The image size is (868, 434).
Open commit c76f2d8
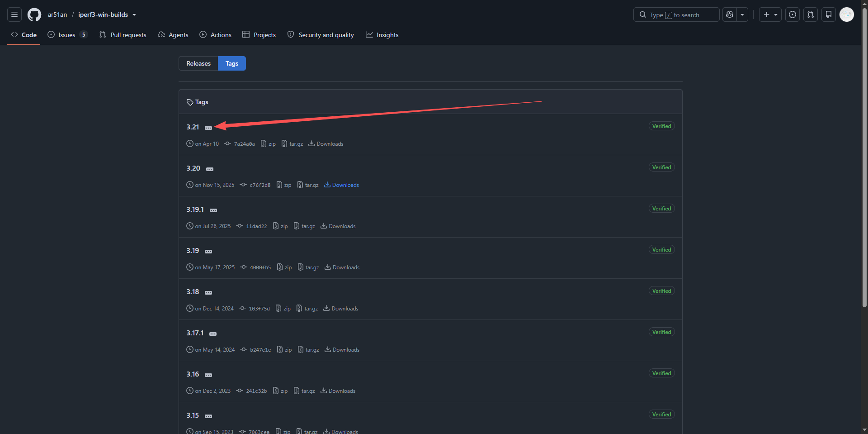tap(255, 185)
